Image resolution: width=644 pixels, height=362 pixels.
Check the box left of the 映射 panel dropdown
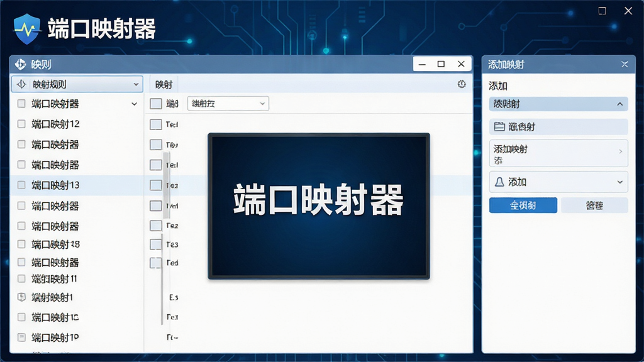click(156, 104)
